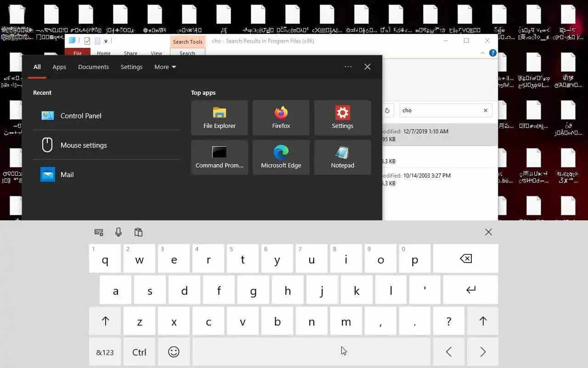Tap the question mark key
The image size is (588, 368).
click(x=449, y=321)
